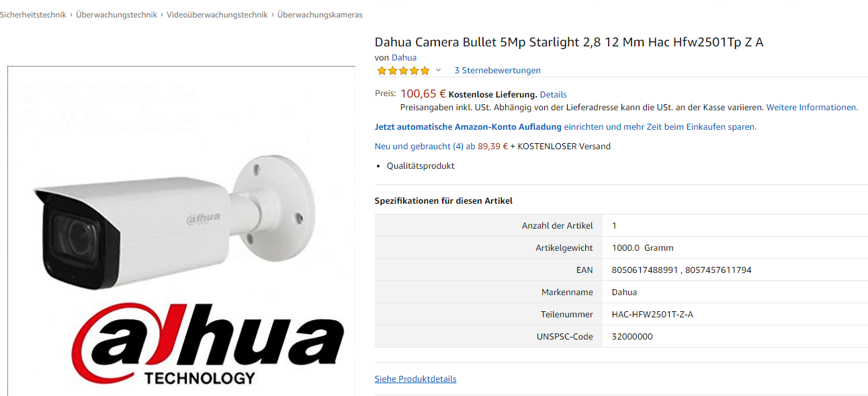The image size is (868, 396).
Task: Click the five-star rating icons
Action: (x=403, y=71)
